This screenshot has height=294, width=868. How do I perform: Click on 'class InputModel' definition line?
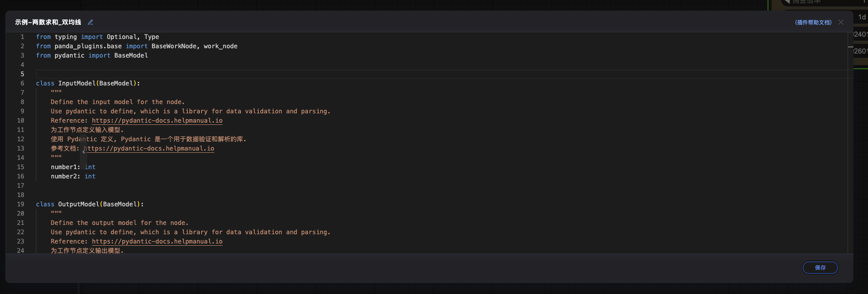88,83
